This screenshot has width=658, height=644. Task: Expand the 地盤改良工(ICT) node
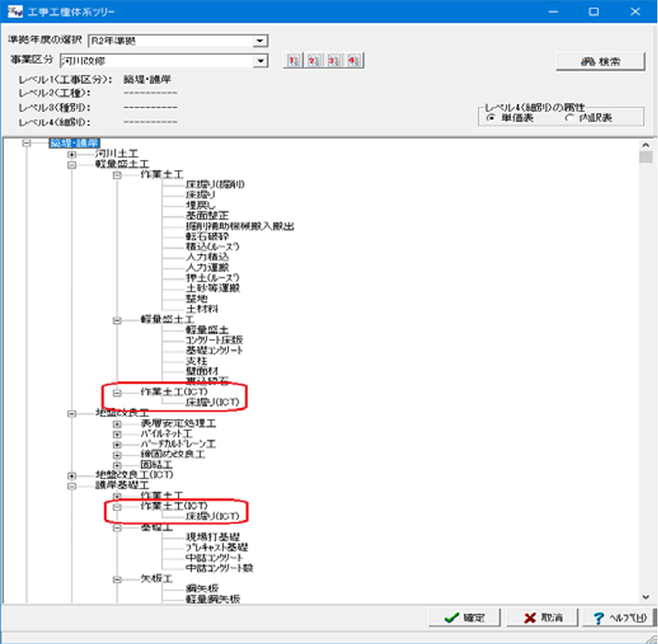(72, 476)
